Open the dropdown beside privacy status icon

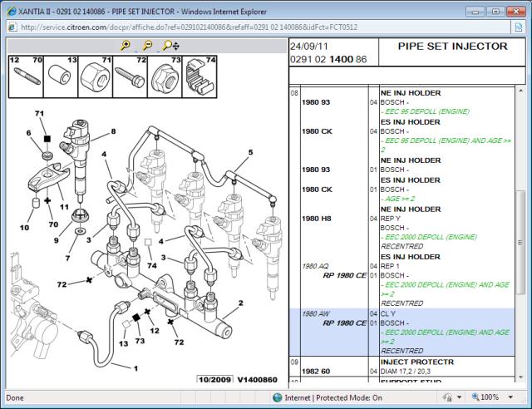(459, 397)
